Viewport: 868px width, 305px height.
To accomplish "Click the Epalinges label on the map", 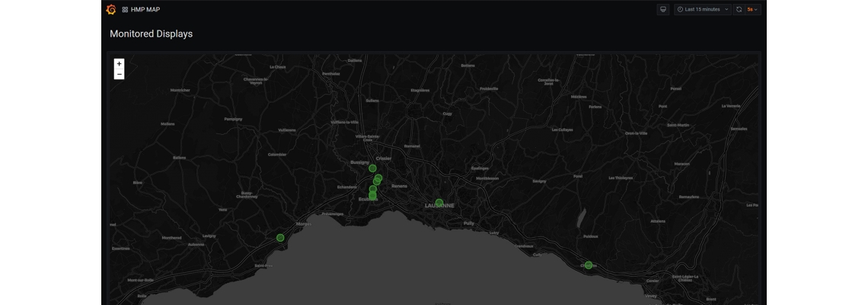I will tap(480, 168).
